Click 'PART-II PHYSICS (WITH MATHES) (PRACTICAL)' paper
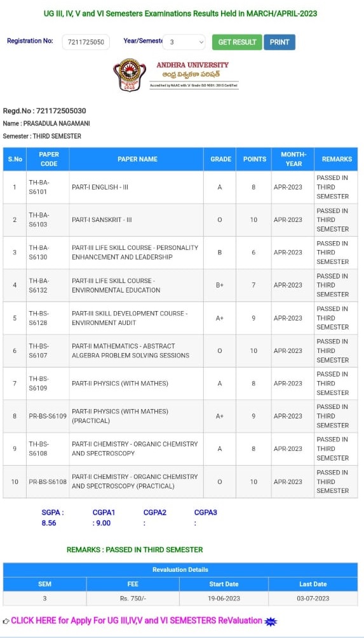Image resolution: width=364 pixels, height=638 pixels. [120, 416]
